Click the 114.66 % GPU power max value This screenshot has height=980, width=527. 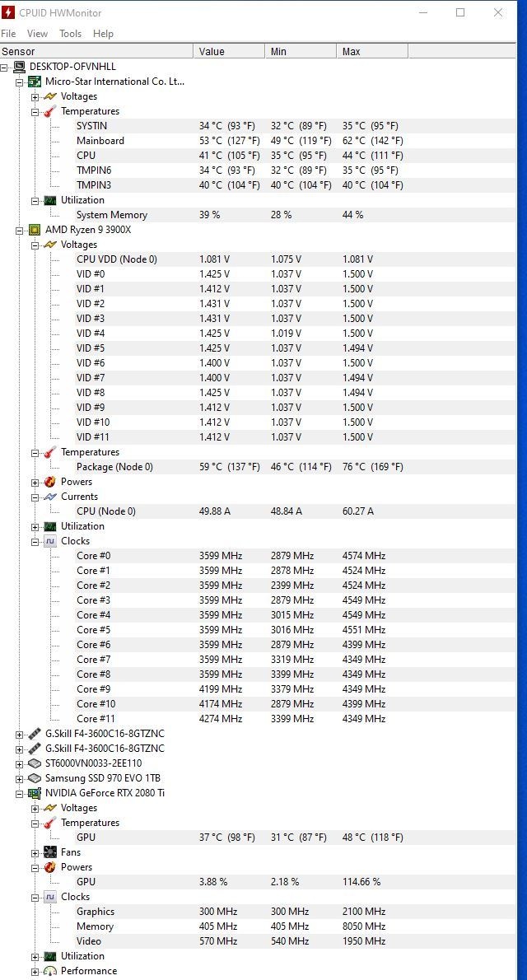coord(362,882)
